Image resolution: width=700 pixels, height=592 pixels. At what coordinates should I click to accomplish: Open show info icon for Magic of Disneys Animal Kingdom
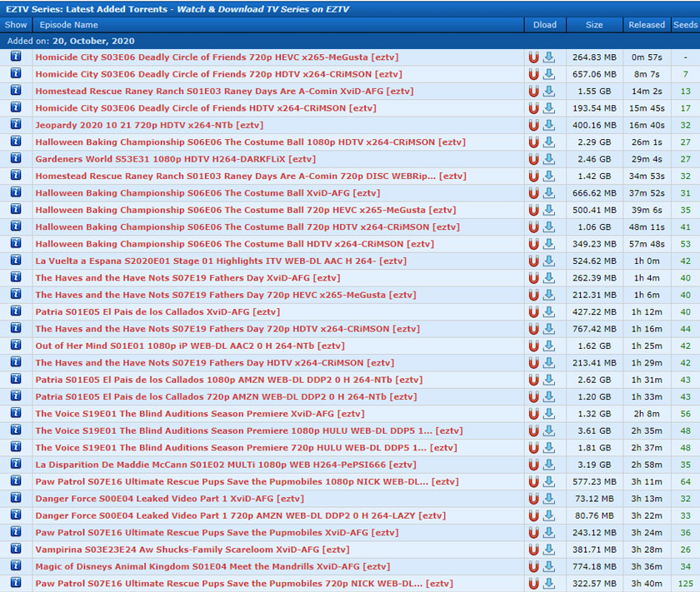(16, 566)
